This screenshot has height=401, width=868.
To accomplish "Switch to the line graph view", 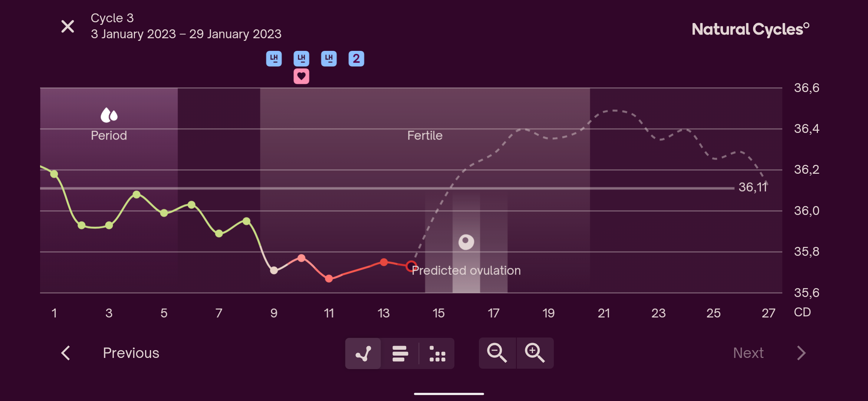I will click(363, 353).
